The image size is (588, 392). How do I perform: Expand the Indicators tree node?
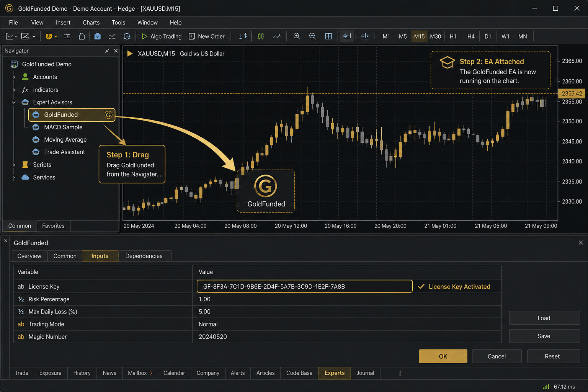pyautogui.click(x=14, y=90)
